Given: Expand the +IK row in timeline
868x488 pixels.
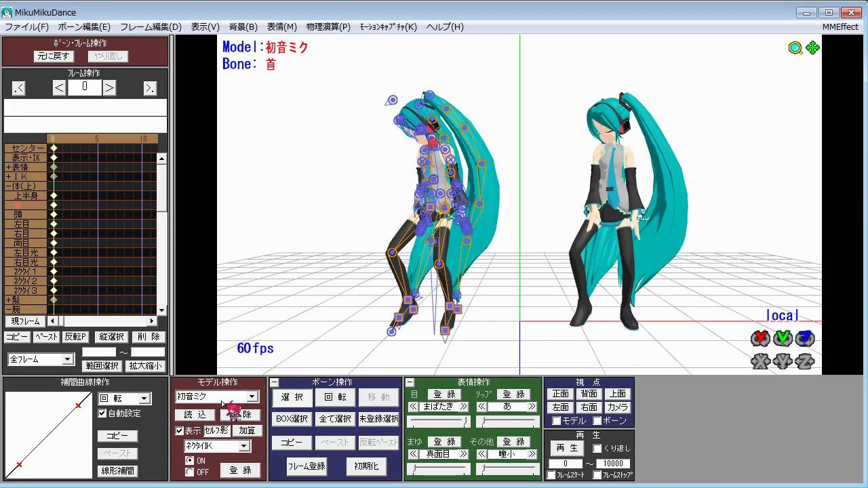Looking at the screenshot, I should coord(25,176).
